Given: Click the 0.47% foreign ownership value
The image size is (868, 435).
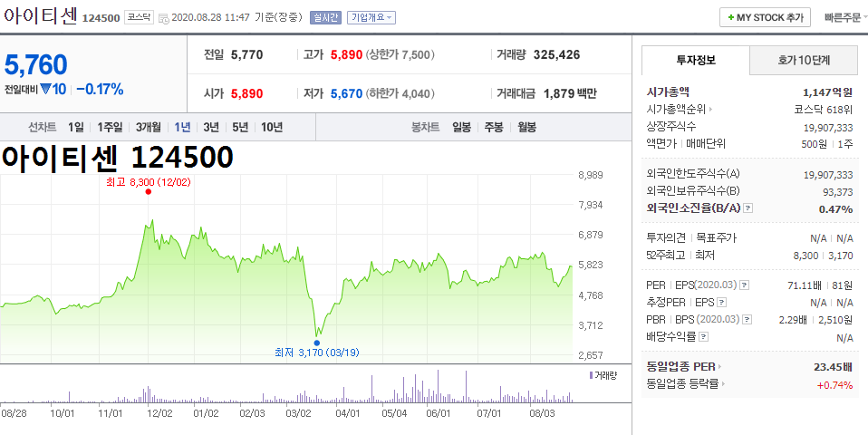Looking at the screenshot, I should tap(836, 209).
